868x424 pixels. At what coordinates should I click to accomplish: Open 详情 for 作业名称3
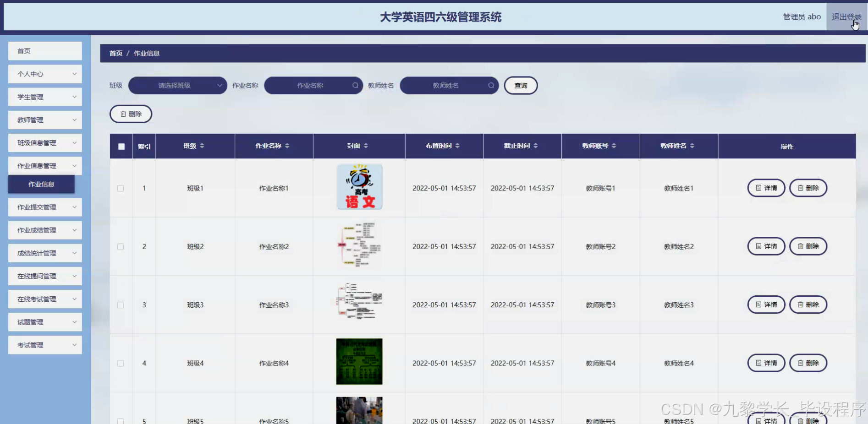click(x=766, y=304)
